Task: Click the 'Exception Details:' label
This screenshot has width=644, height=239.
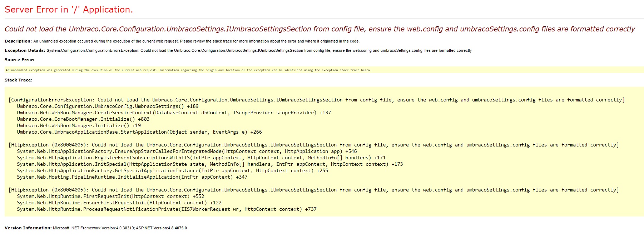Action: tap(25, 50)
